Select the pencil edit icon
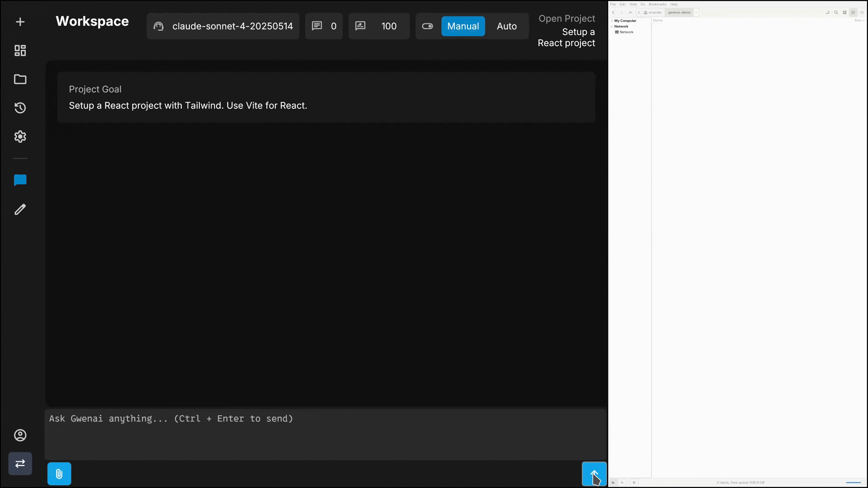This screenshot has width=868, height=488. coord(20,209)
